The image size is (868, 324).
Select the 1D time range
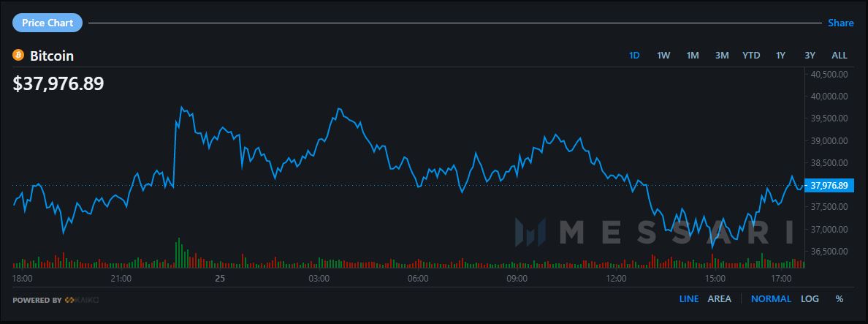click(x=634, y=56)
